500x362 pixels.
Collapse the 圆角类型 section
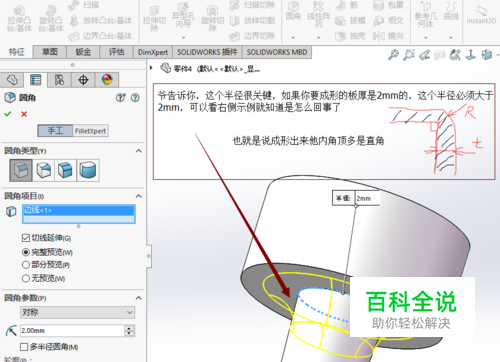point(139,151)
